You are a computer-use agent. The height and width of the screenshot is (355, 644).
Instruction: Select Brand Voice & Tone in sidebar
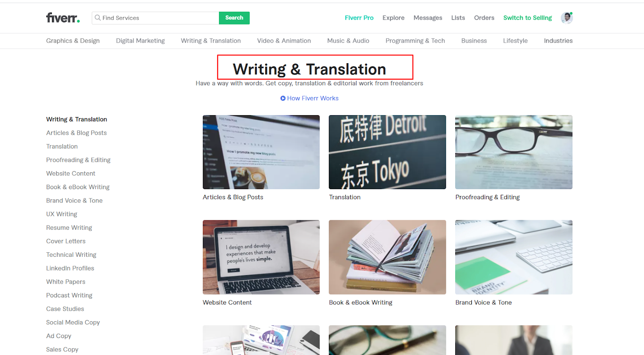tap(74, 200)
